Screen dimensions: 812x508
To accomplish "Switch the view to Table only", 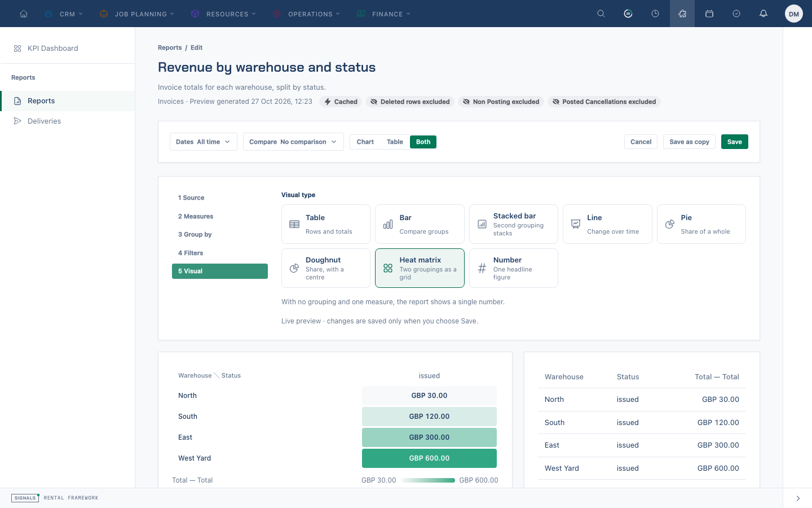I will point(395,142).
